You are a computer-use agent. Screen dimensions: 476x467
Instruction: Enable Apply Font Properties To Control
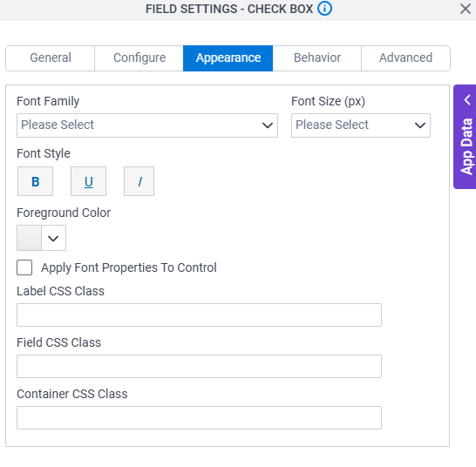click(24, 267)
